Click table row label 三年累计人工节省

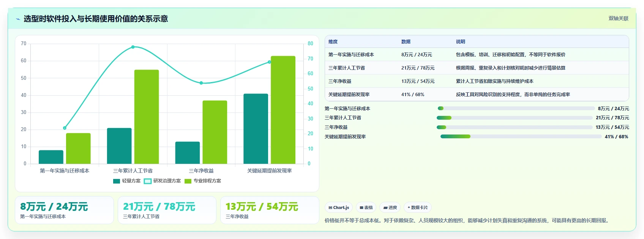pyautogui.click(x=347, y=68)
